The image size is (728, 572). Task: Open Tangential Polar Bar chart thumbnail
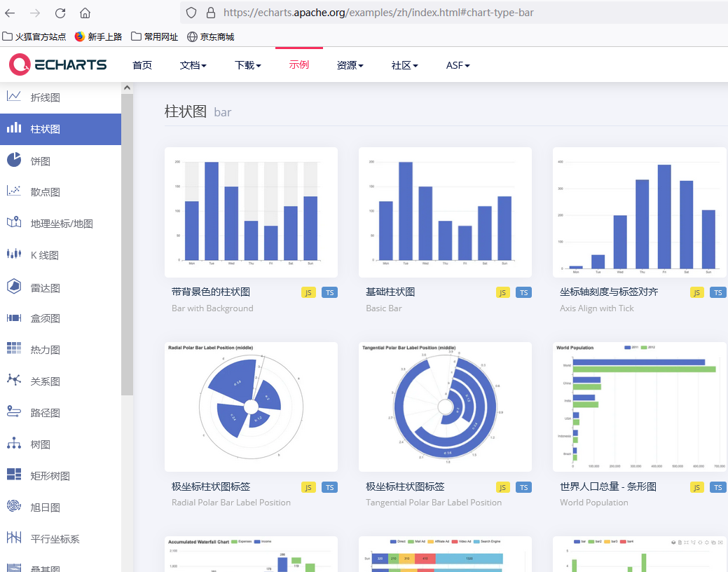[x=445, y=407]
